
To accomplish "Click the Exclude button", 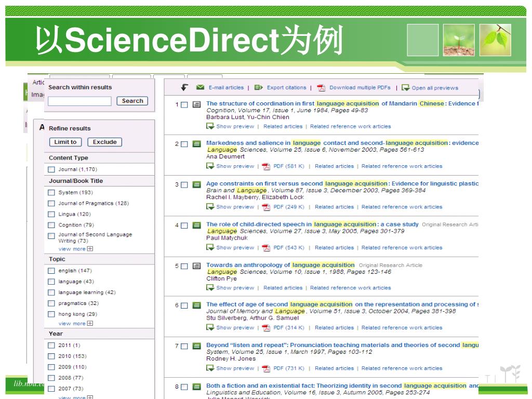I will coord(105,142).
